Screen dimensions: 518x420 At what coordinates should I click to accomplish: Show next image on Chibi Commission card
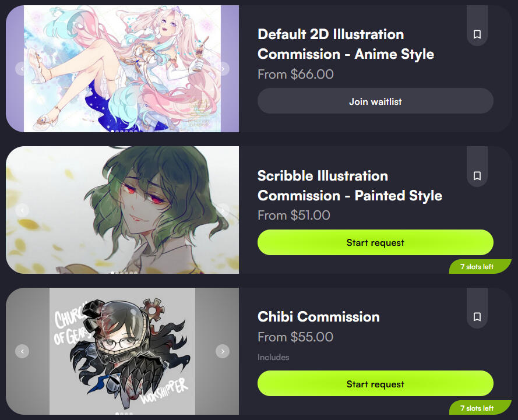pos(223,351)
